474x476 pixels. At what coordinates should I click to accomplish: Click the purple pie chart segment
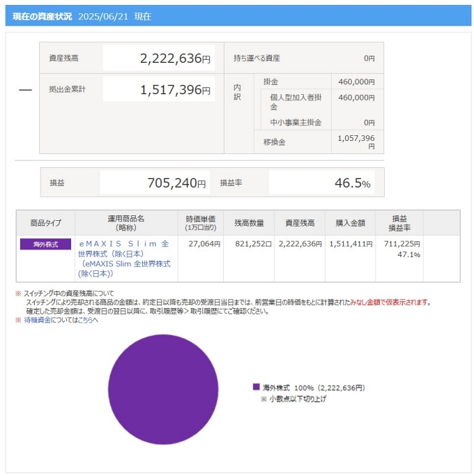[x=163, y=390]
